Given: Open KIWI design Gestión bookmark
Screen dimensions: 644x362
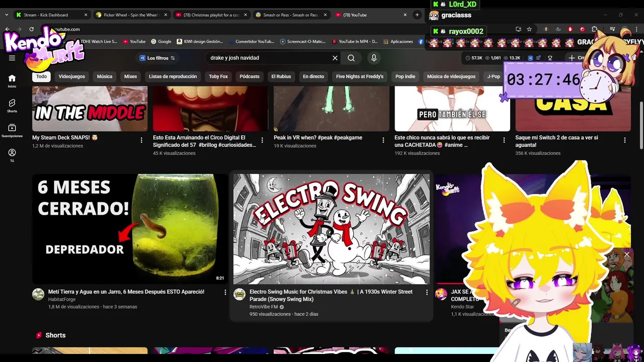Looking at the screenshot, I should 200,42.
